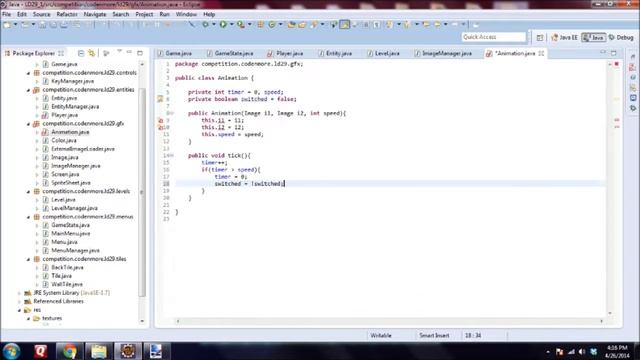
Task: Maximize the Package Explorer view
Action: [x=140, y=53]
